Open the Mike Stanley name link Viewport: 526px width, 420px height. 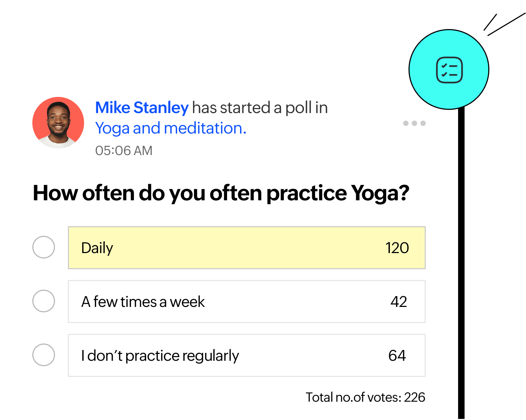pyautogui.click(x=142, y=107)
